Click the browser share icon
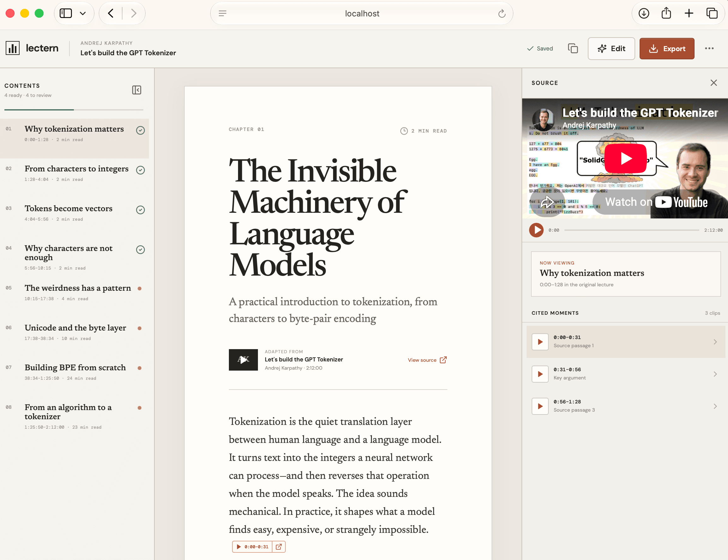This screenshot has width=728, height=560. click(x=666, y=13)
